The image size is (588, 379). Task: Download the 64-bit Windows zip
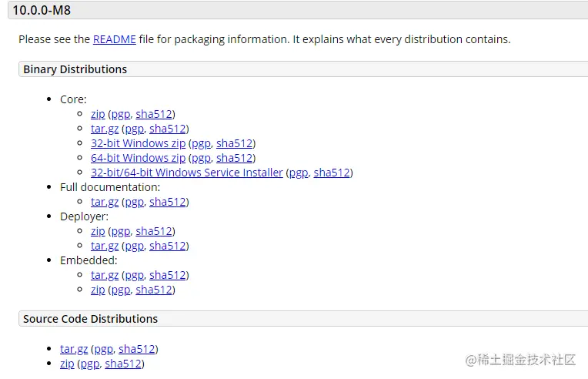(138, 158)
